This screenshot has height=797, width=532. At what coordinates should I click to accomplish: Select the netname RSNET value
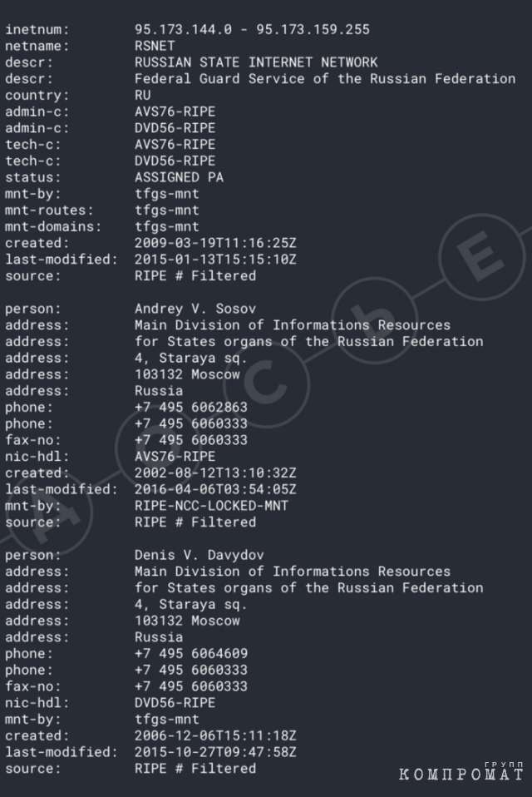[155, 47]
